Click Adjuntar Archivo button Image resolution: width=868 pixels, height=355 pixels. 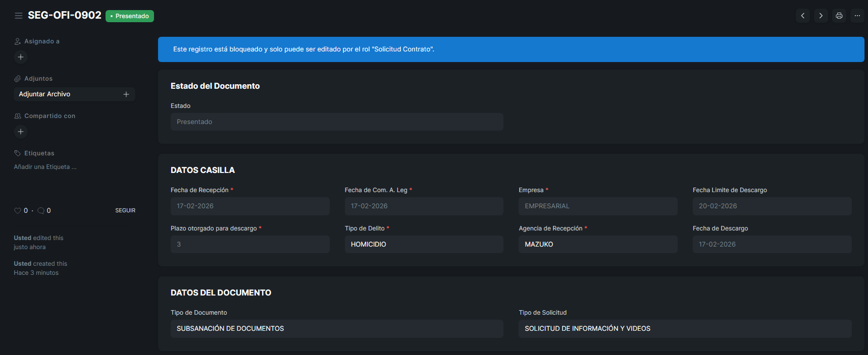click(45, 94)
